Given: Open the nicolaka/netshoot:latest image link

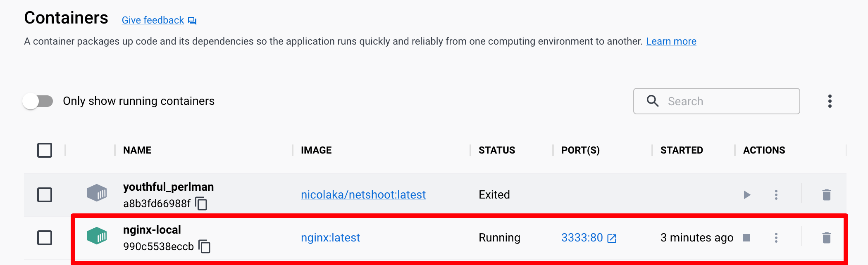Looking at the screenshot, I should point(363,195).
